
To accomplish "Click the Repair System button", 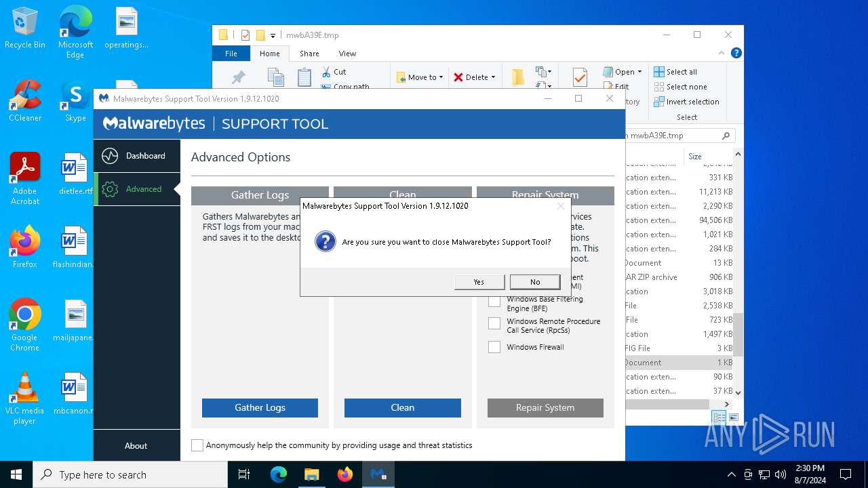I will pyautogui.click(x=545, y=407).
